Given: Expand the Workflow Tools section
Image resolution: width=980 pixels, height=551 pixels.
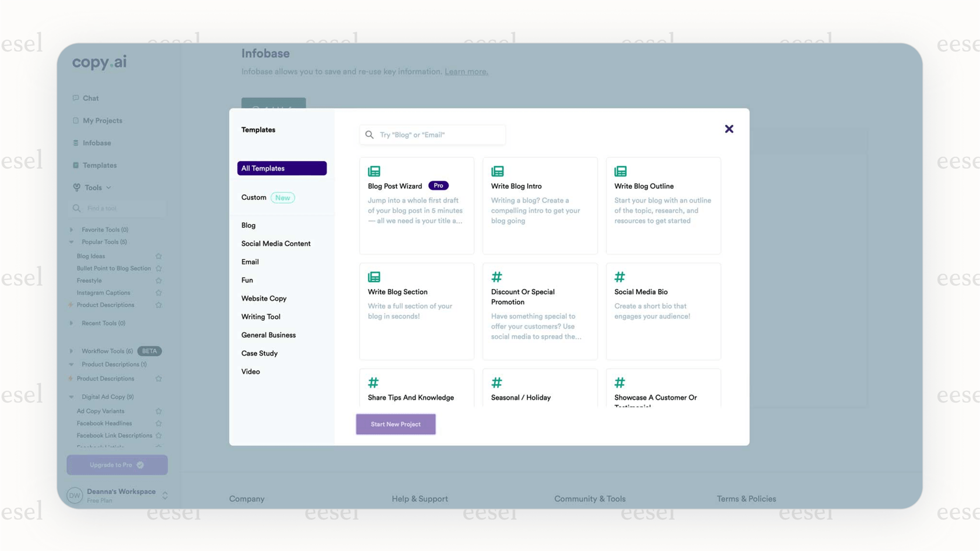Looking at the screenshot, I should [71, 350].
